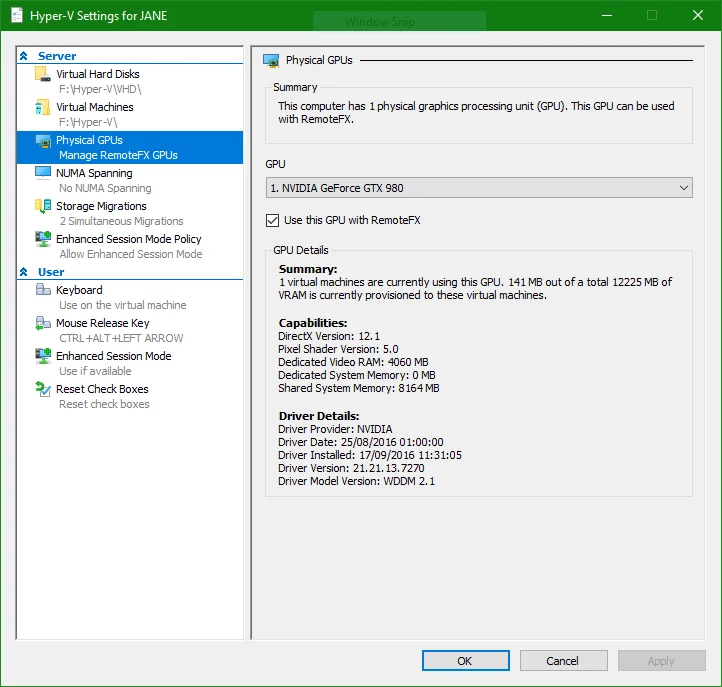
Task: Click the Keyboard settings icon
Action: tap(42, 290)
